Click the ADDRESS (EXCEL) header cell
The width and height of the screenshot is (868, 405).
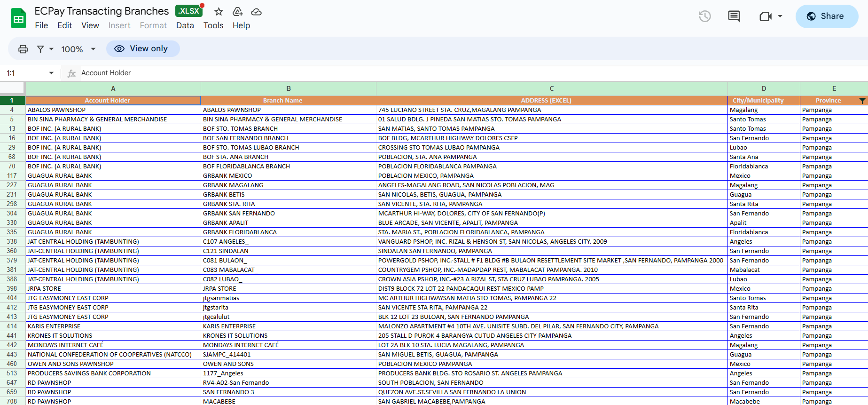(552, 101)
